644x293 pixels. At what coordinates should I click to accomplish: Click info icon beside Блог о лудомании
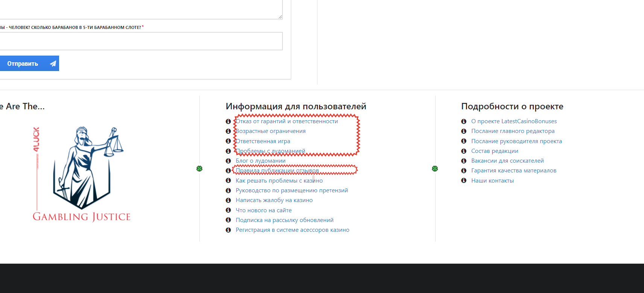click(x=228, y=161)
